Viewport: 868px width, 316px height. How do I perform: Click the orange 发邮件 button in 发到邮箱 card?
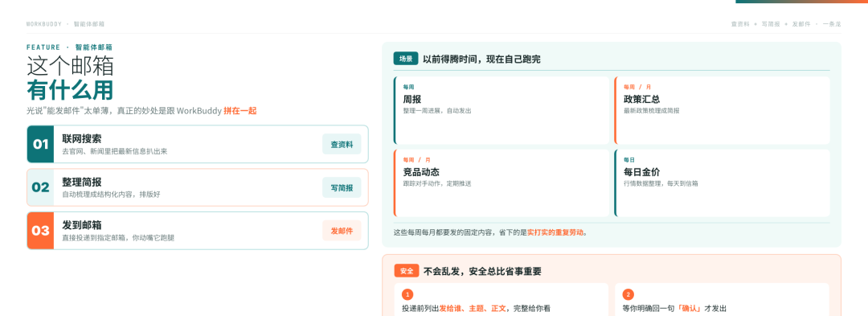pos(342,231)
